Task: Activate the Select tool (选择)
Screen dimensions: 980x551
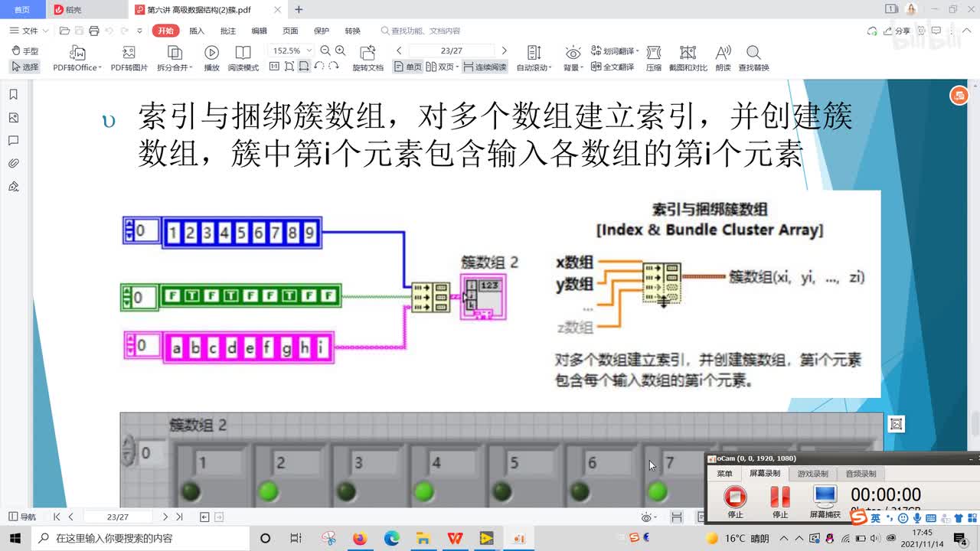Action: [25, 67]
